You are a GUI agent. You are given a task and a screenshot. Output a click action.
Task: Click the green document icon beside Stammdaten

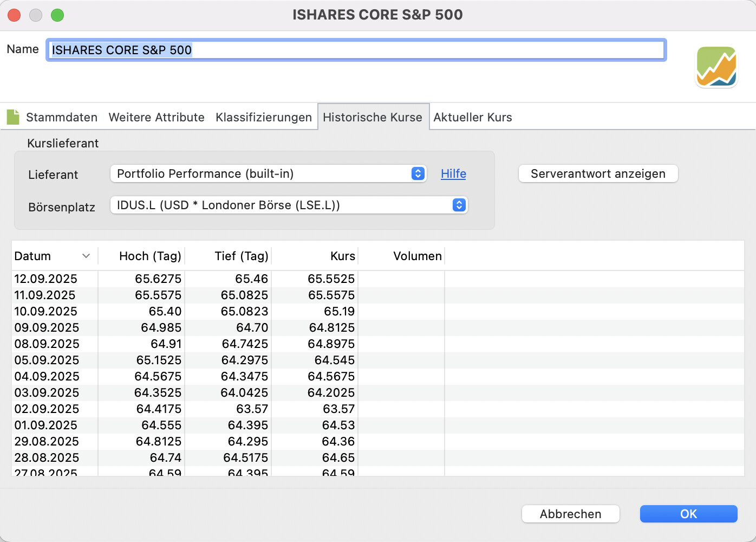(x=13, y=117)
